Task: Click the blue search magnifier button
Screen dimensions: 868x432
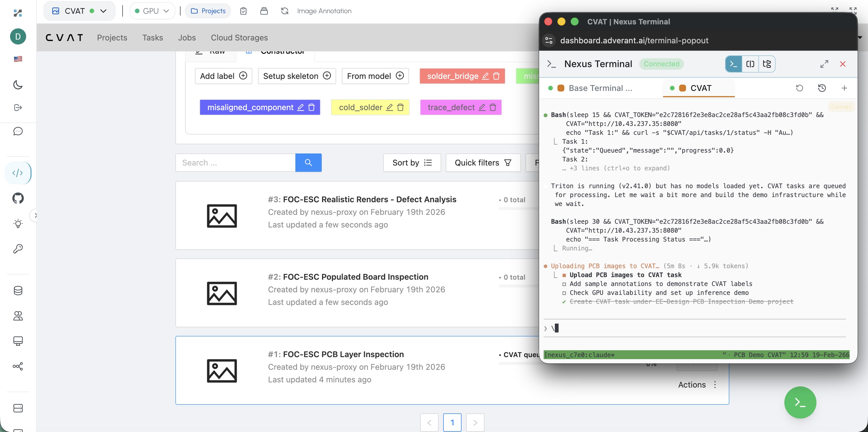Action: pos(308,163)
